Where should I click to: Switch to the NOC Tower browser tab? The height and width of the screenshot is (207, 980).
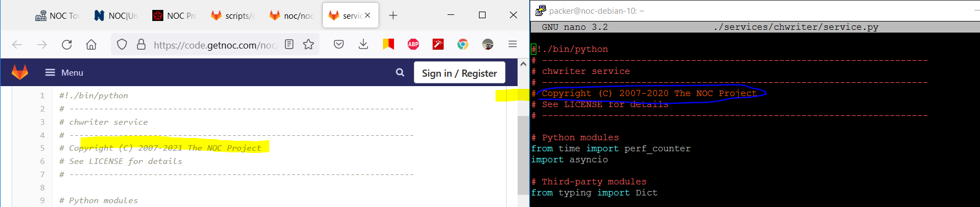tap(57, 15)
